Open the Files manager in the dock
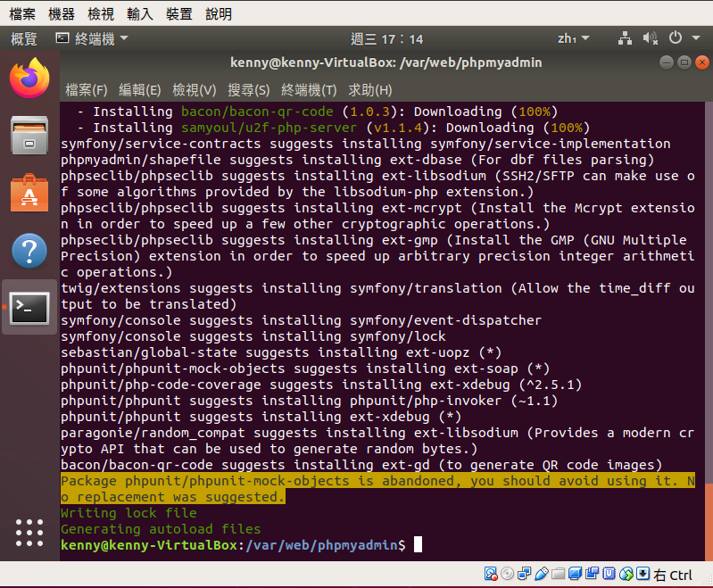The width and height of the screenshot is (713, 588). click(x=29, y=136)
